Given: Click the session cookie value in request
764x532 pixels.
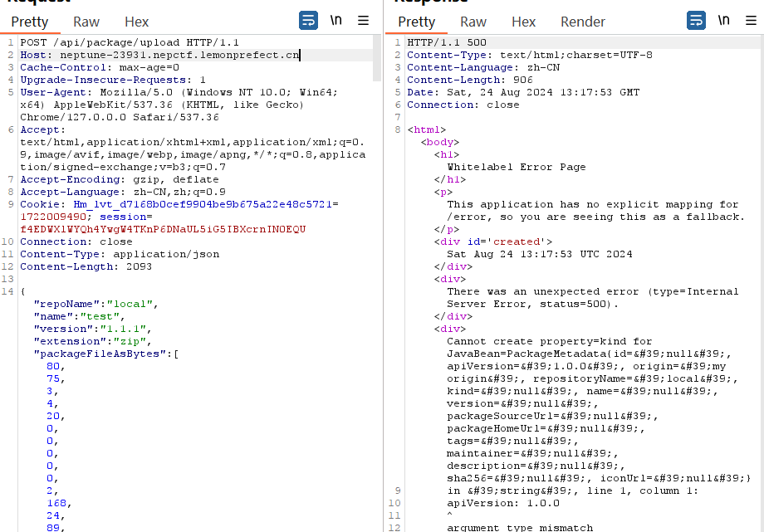Looking at the screenshot, I should pos(162,229).
